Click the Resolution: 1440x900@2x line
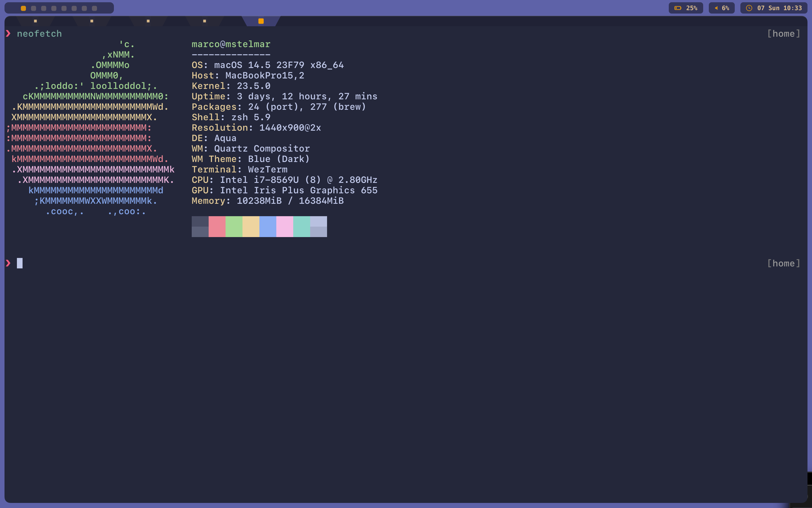 tap(256, 128)
